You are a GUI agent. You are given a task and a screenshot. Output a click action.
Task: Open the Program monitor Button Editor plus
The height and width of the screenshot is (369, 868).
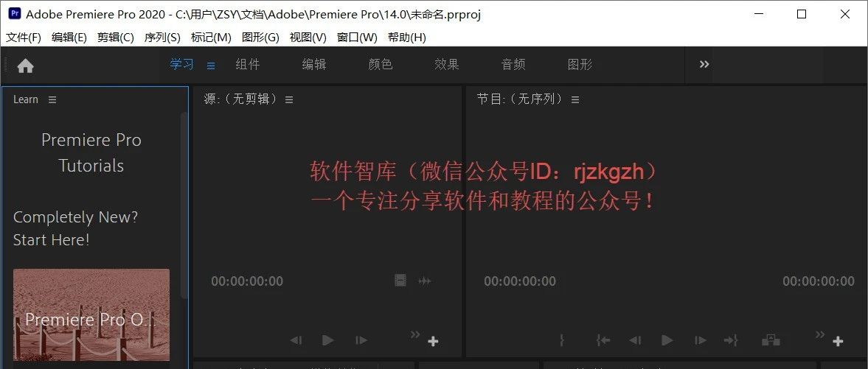[838, 341]
